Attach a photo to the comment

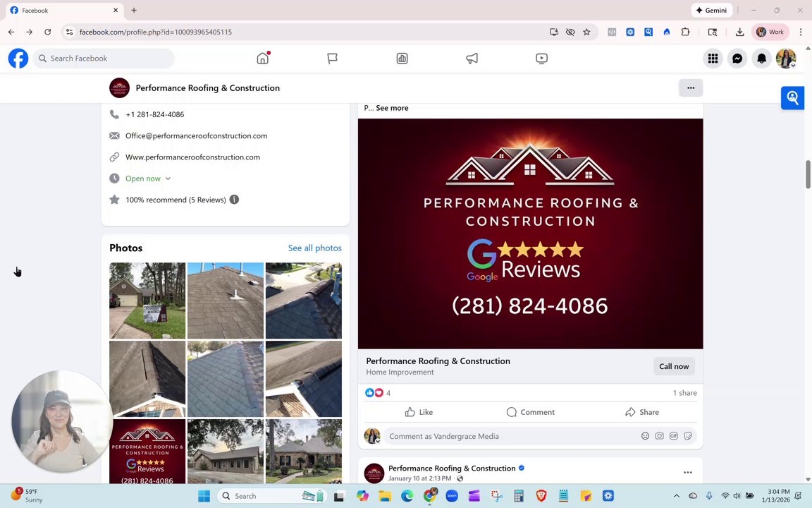(659, 436)
